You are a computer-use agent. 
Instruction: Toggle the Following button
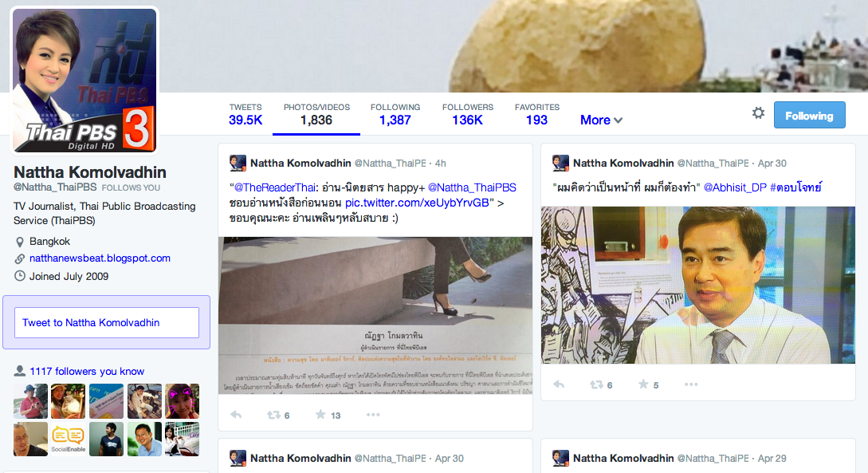809,115
